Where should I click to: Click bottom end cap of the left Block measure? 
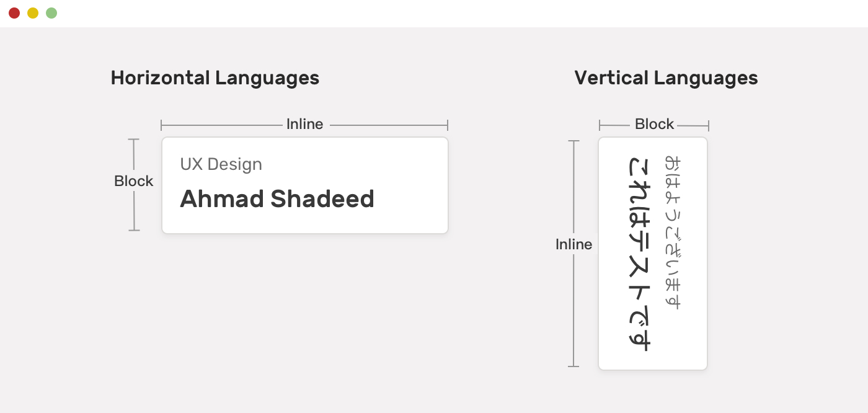134,230
